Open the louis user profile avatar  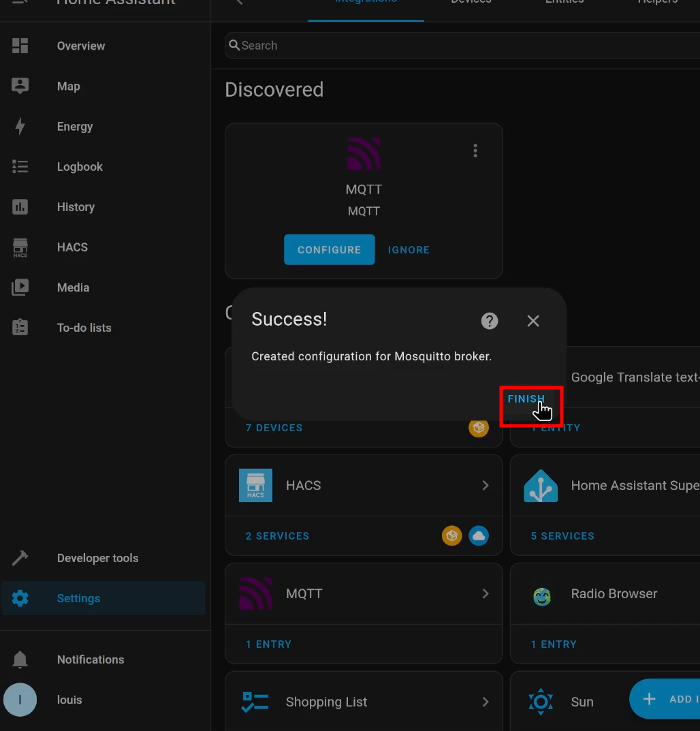[x=20, y=700]
